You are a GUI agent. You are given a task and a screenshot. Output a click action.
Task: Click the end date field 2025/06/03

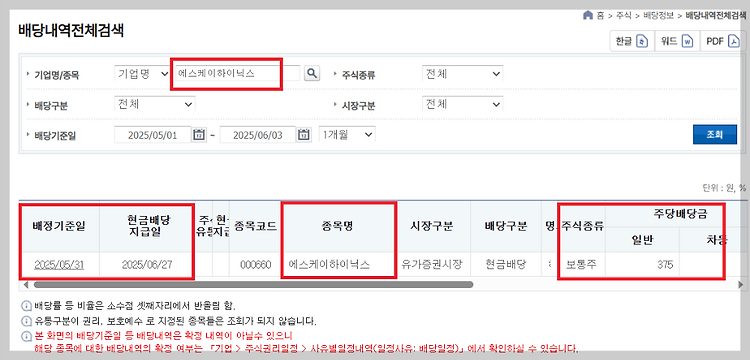258,135
